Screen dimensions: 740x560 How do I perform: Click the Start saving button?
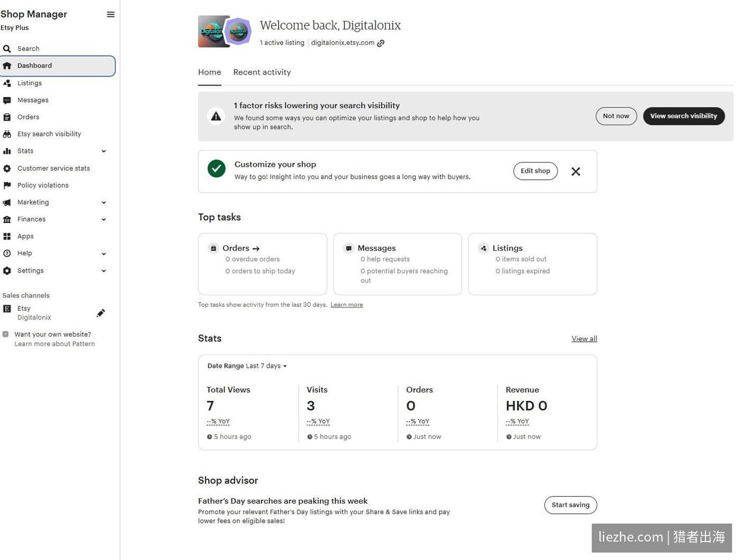(x=571, y=505)
